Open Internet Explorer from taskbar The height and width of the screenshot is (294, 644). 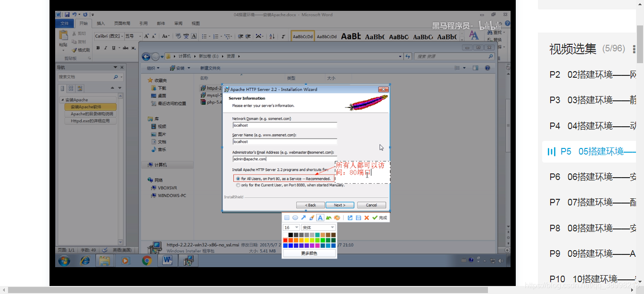[85, 260]
